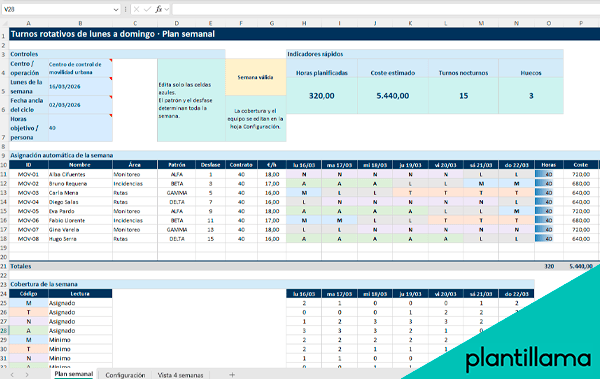Select the 17,00 rate cell for Bruno Requena
Viewport: 600px width, 379px height.
click(272, 183)
